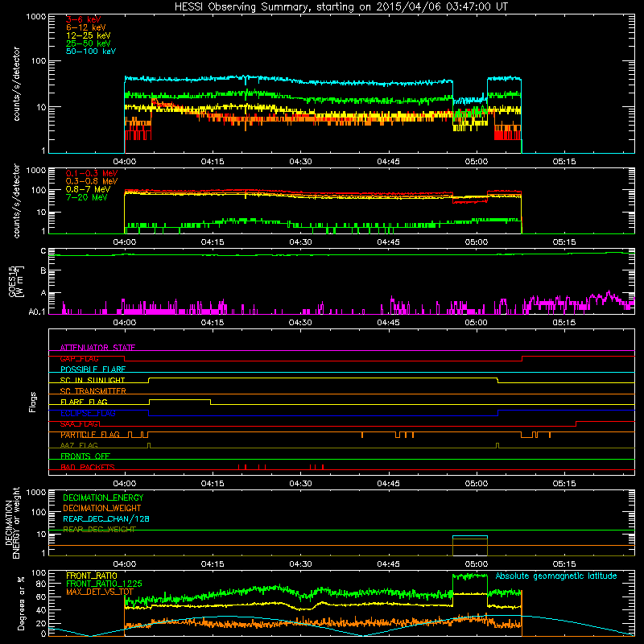Screen dimensions: 644x644
Task: Click the 05:00 time label under the decimation panel
Action: pos(476,564)
